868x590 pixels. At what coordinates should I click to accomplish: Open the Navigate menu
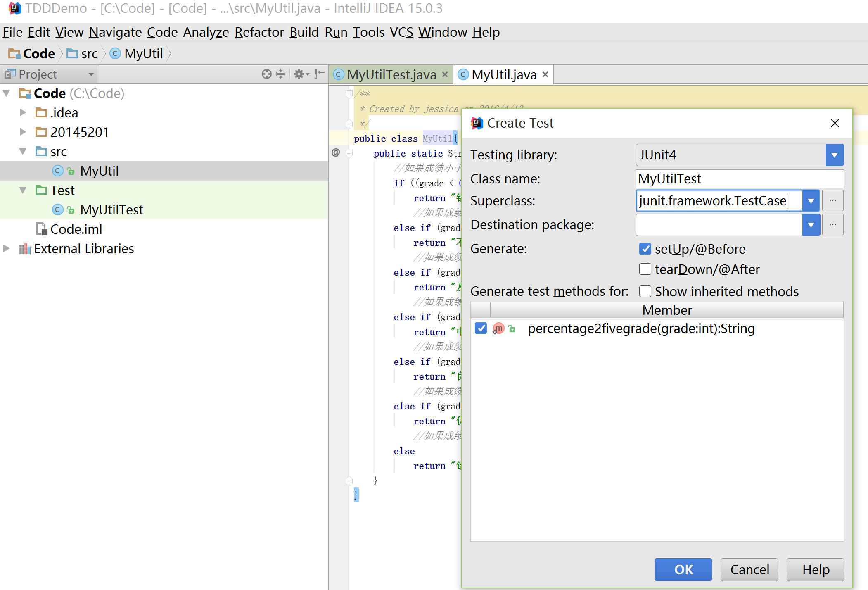pos(115,32)
